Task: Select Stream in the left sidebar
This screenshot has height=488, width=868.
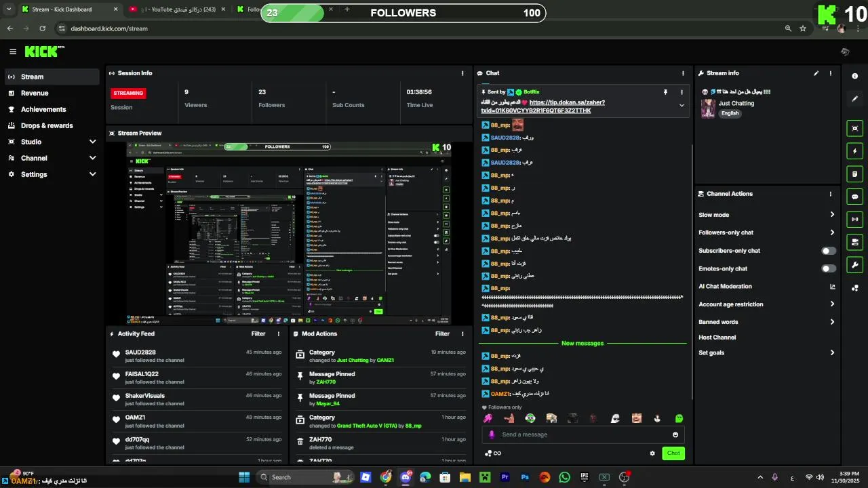Action: point(52,77)
